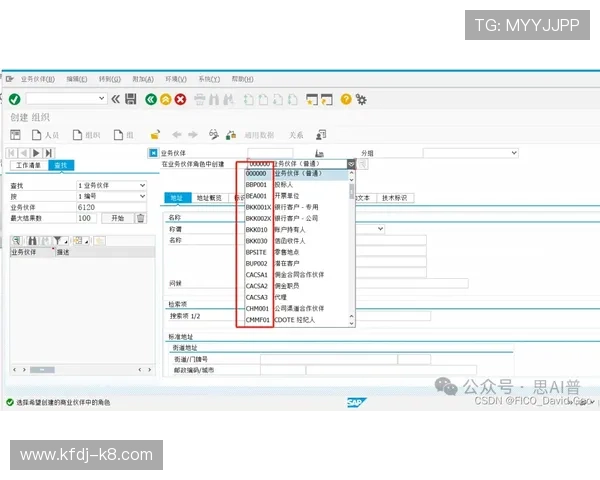Click the Check icon beside the glasses

tap(231, 135)
